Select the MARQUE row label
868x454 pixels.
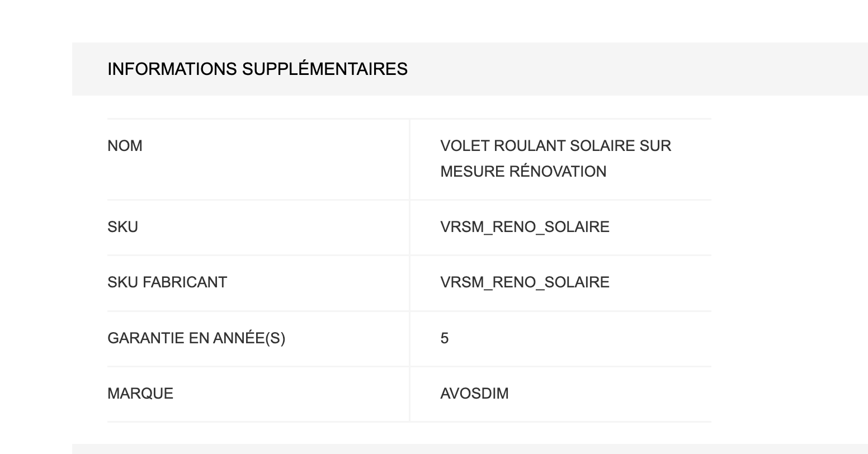coord(140,394)
